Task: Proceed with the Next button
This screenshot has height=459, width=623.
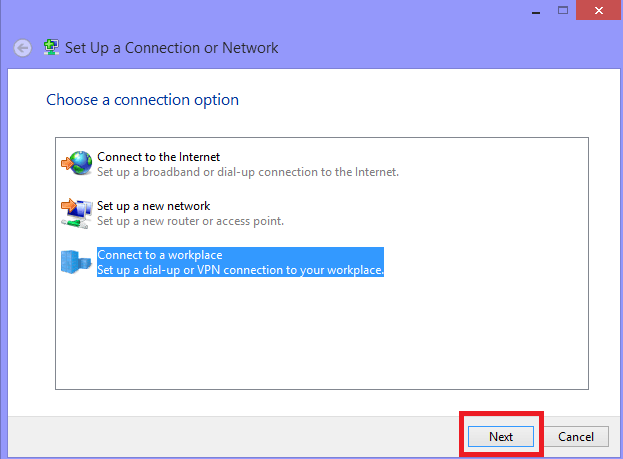Action: pyautogui.click(x=501, y=436)
